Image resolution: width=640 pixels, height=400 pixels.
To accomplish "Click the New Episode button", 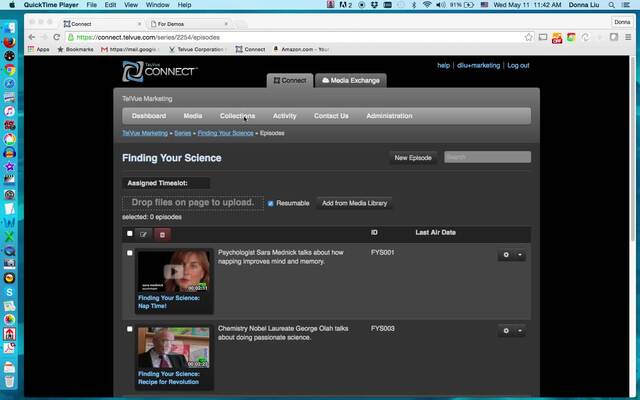I will point(413,158).
